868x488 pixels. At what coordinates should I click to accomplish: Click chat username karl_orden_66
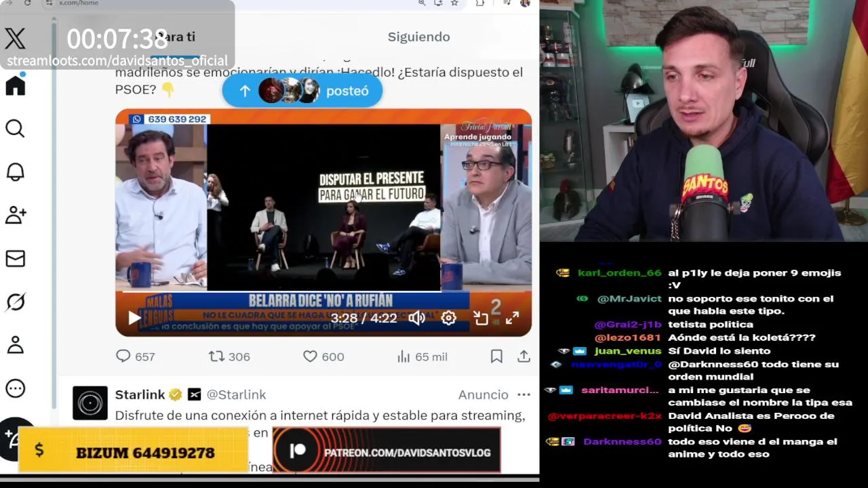pyautogui.click(x=619, y=273)
